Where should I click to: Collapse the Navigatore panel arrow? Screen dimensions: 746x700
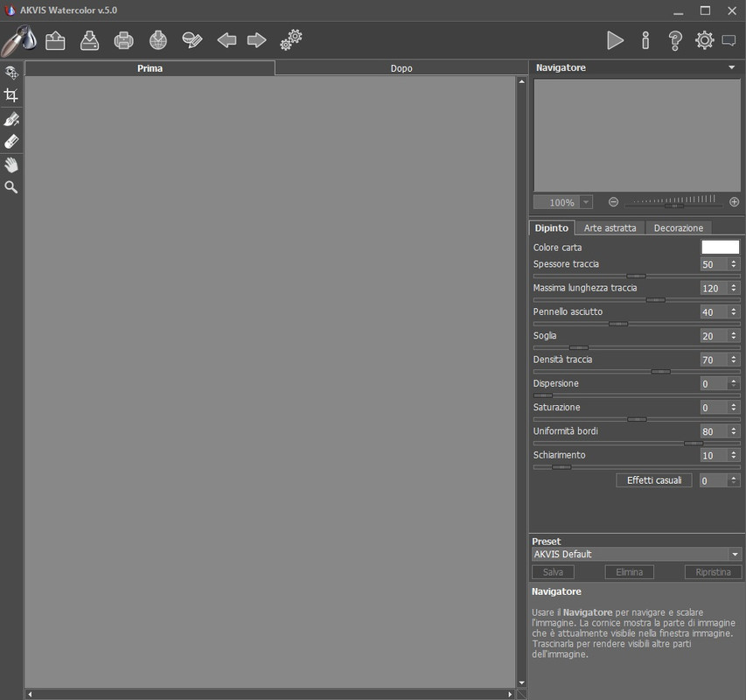click(732, 67)
